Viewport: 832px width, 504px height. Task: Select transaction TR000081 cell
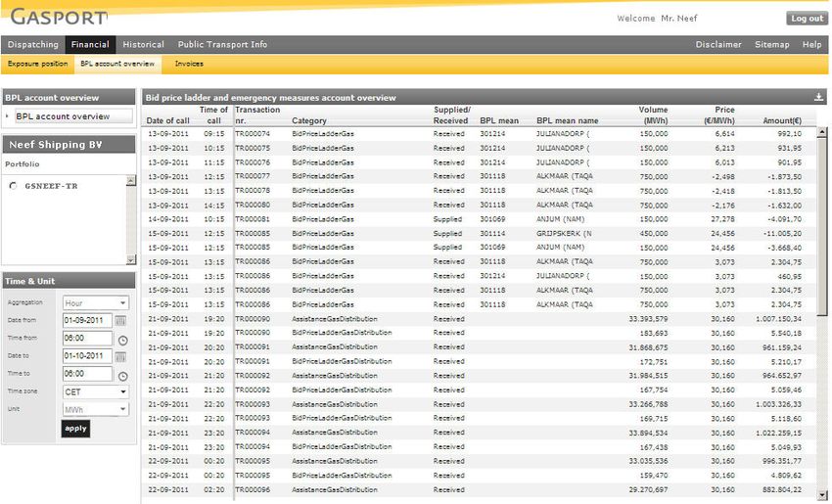(253, 219)
